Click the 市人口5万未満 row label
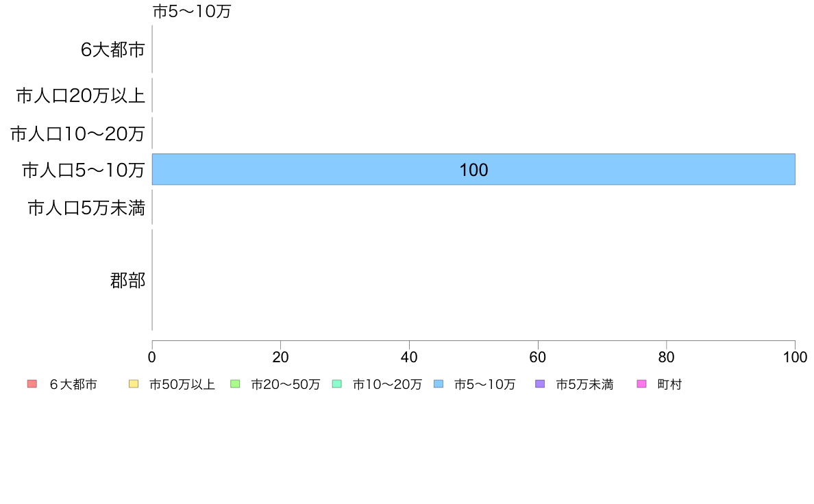 pyautogui.click(x=86, y=208)
